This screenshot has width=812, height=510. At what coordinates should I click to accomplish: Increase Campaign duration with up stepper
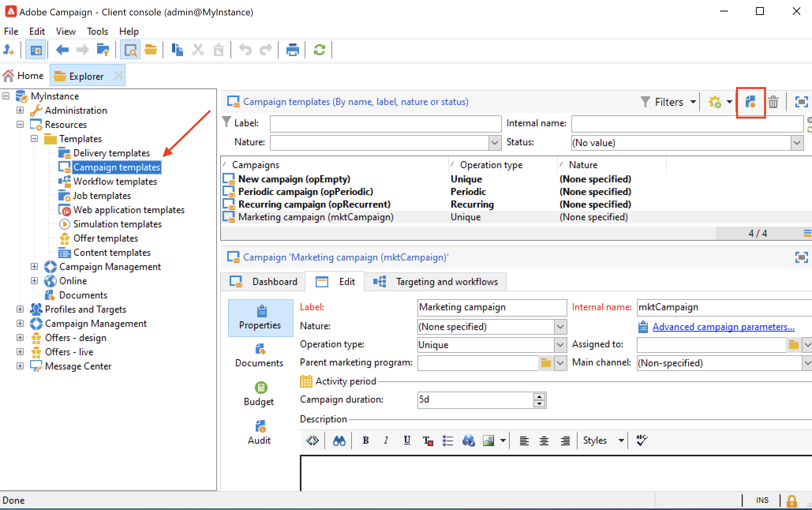pos(539,397)
